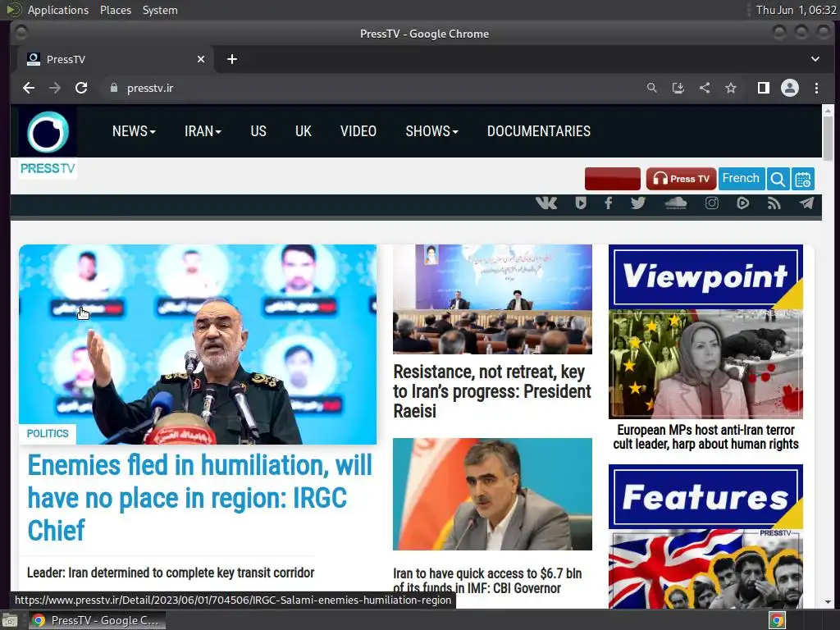
Task: Share this page via the share icon
Action: pos(705,88)
